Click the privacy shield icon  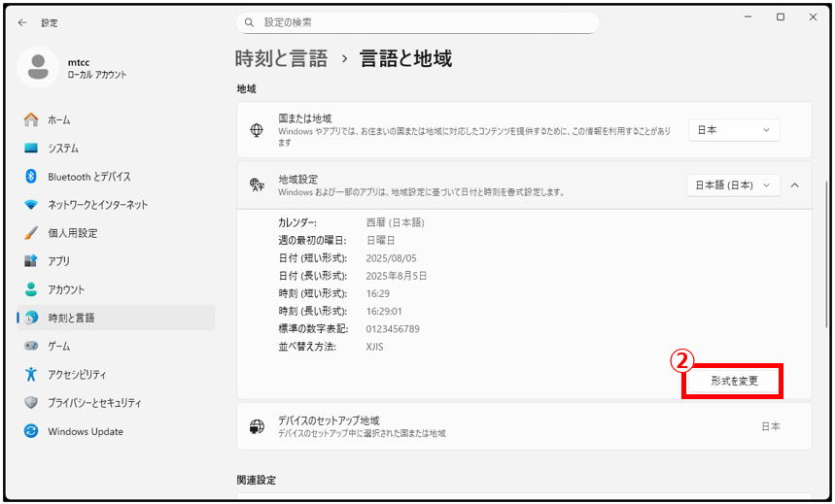31,403
